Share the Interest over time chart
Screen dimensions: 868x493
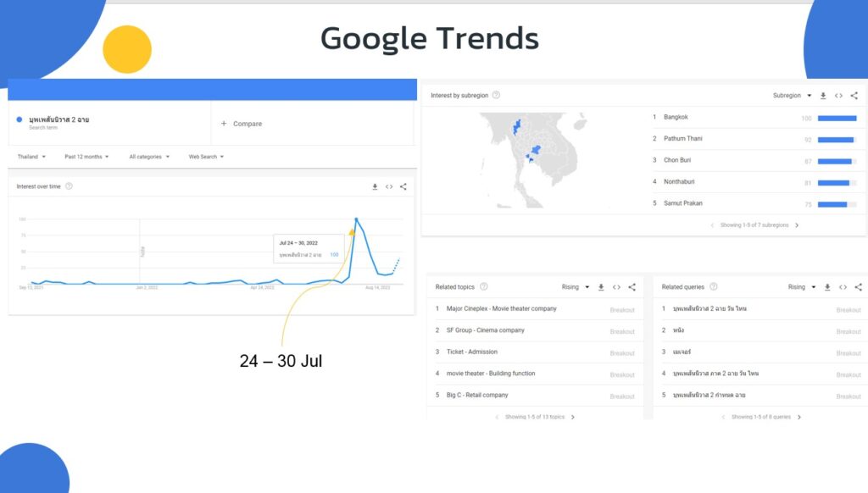coord(403,186)
